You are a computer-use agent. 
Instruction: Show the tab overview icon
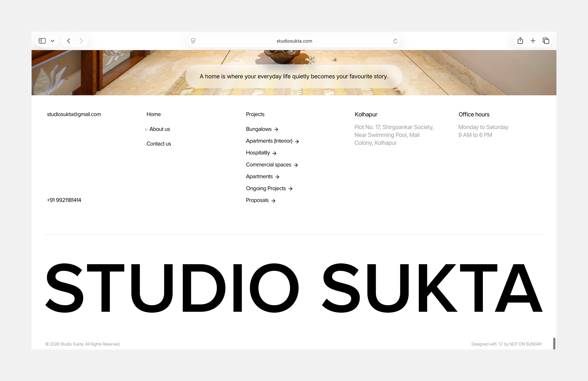point(546,41)
